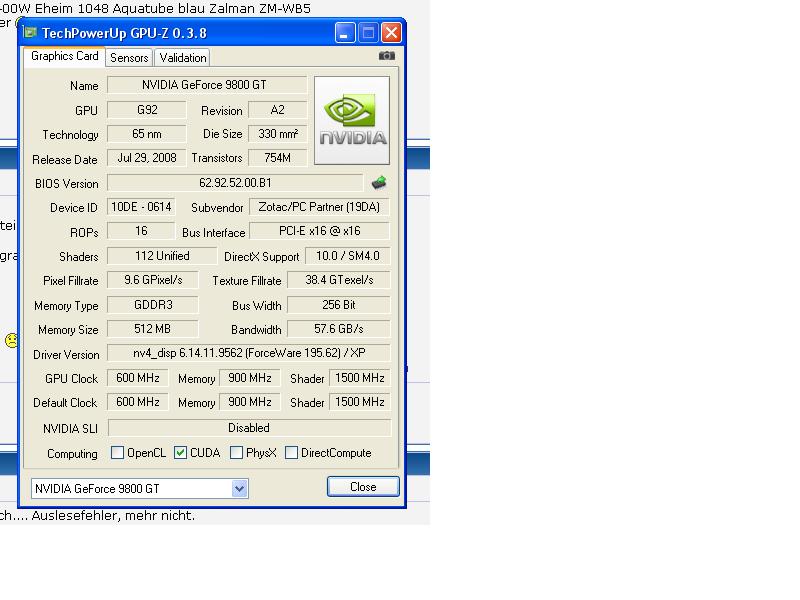Switch to the Sensors tab

(x=129, y=58)
